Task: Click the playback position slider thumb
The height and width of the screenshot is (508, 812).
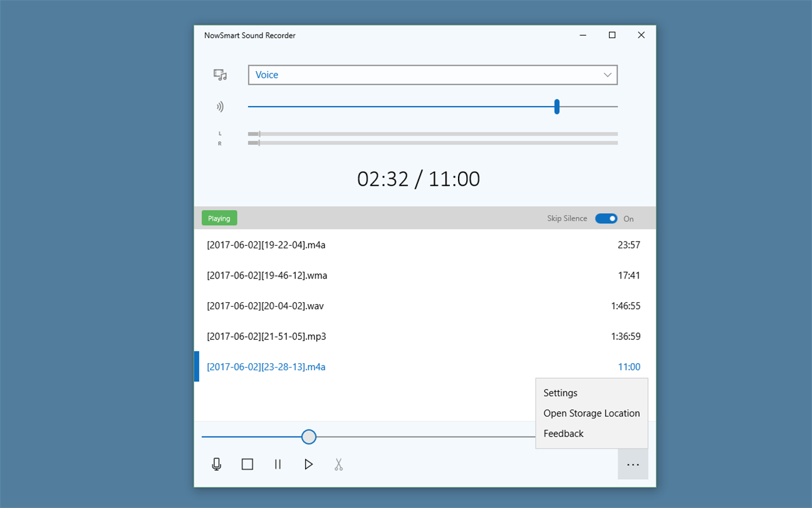Action: (x=308, y=437)
